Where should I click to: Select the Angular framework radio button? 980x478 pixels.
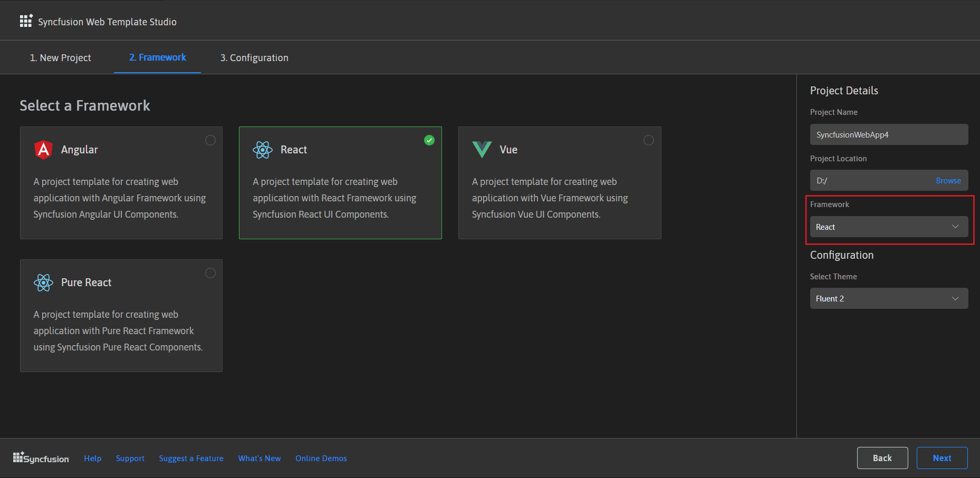tap(210, 140)
